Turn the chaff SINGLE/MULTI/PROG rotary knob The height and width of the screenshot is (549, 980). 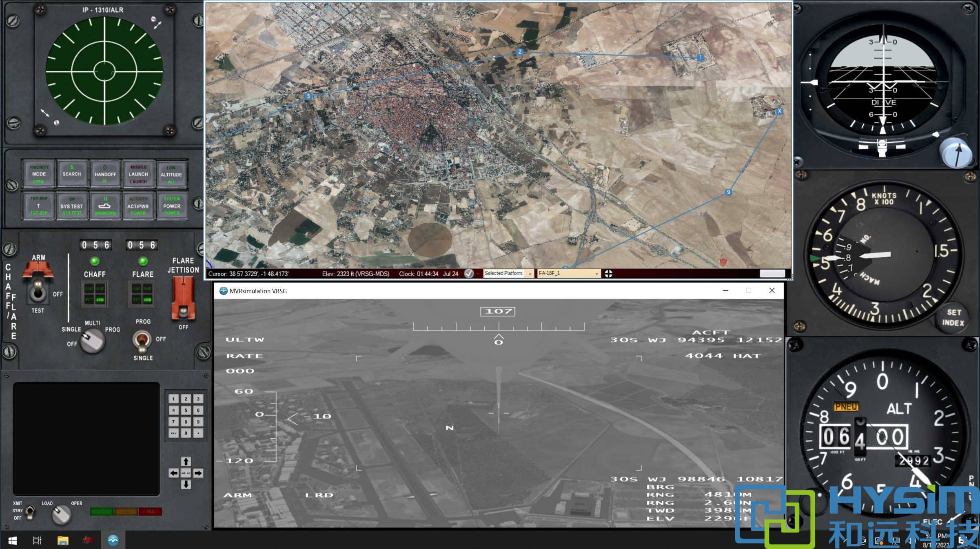pos(92,341)
